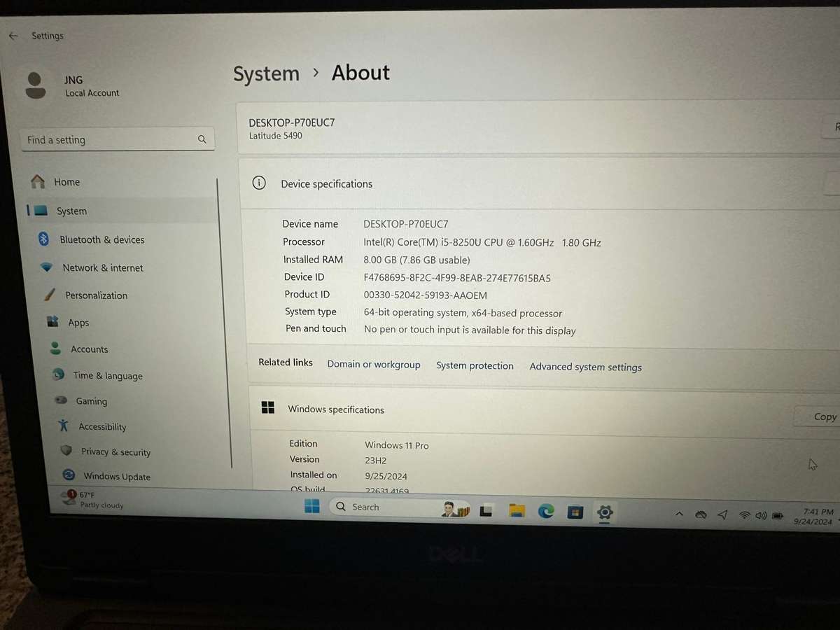Open the Wi-Fi and volume quick settings
Image resolution: width=840 pixels, height=630 pixels.
(761, 514)
